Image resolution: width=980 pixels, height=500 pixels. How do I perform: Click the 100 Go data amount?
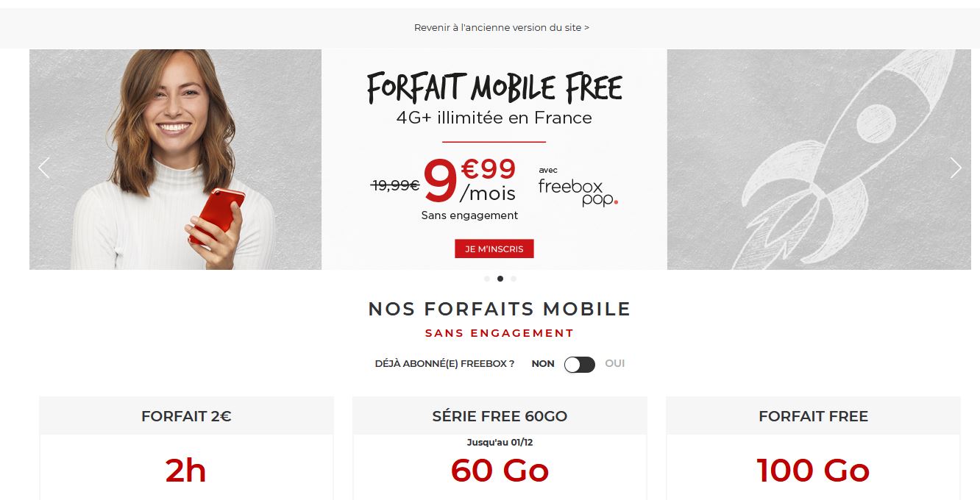pyautogui.click(x=813, y=471)
